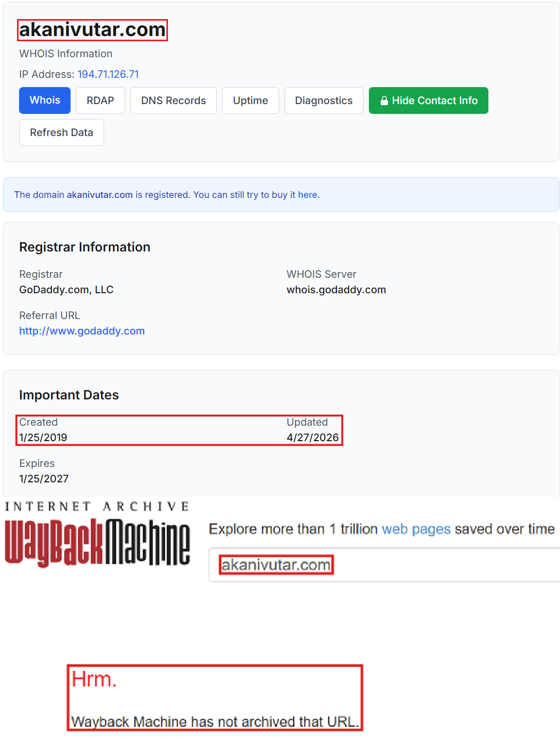560x739 pixels.
Task: Open the Whois tab
Action: tap(45, 100)
